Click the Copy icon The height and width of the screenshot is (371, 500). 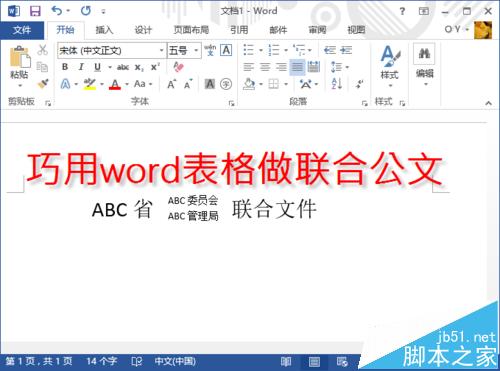pyautogui.click(x=43, y=67)
